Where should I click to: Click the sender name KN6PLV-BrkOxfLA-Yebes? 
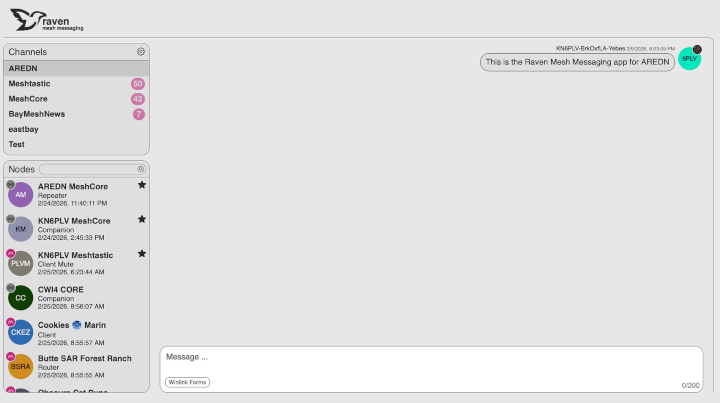(590, 48)
